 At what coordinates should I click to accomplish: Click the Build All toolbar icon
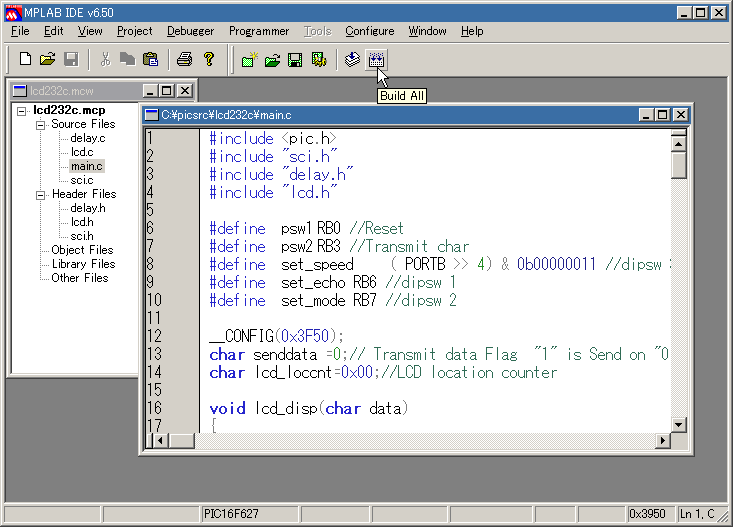[376, 59]
